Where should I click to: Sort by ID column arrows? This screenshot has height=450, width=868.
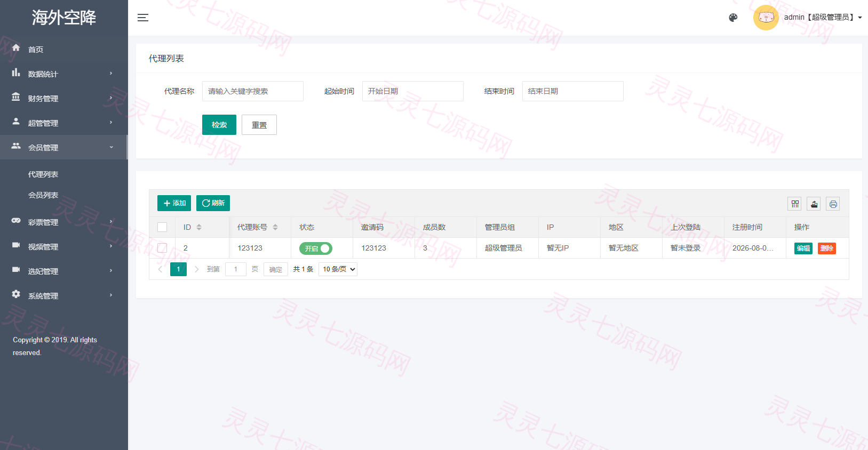(x=199, y=227)
